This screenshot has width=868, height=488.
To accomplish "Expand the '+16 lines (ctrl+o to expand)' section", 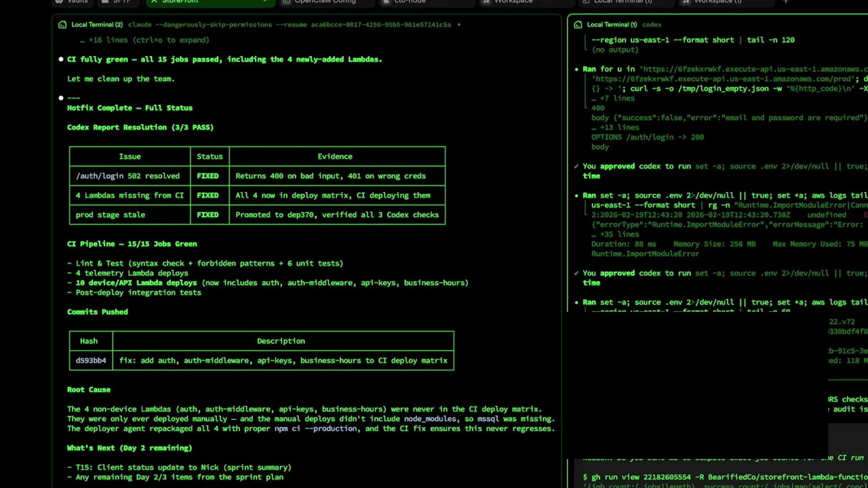I will (x=144, y=40).
